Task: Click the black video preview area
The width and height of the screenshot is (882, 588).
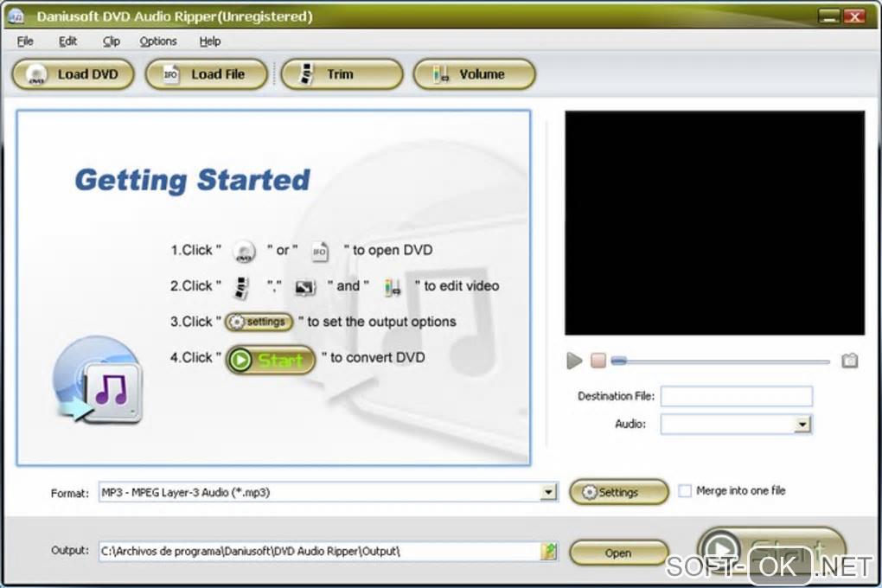Action: pyautogui.click(x=714, y=223)
